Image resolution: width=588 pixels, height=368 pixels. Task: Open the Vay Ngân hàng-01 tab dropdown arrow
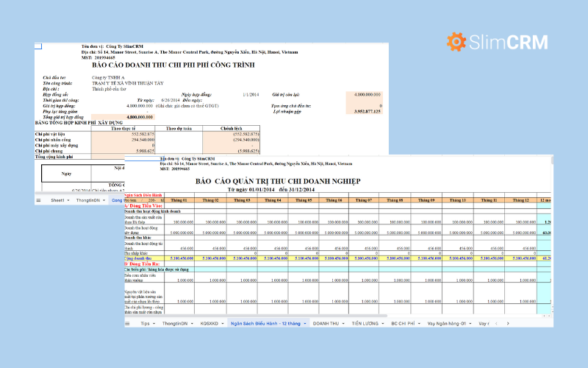470,324
